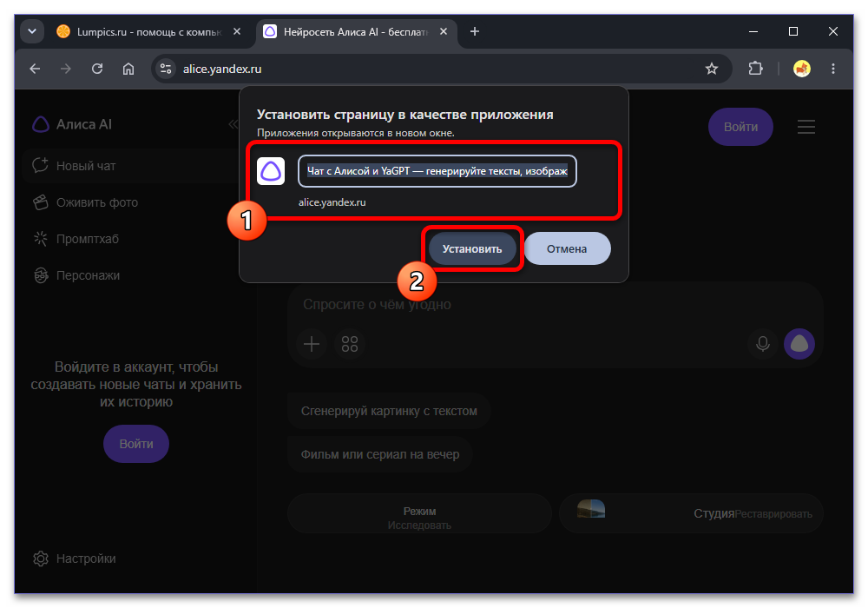Viewport: 868px width, 608px height.
Task: Select suggestion Сгенерируй картинку с текстом
Action: [x=389, y=411]
